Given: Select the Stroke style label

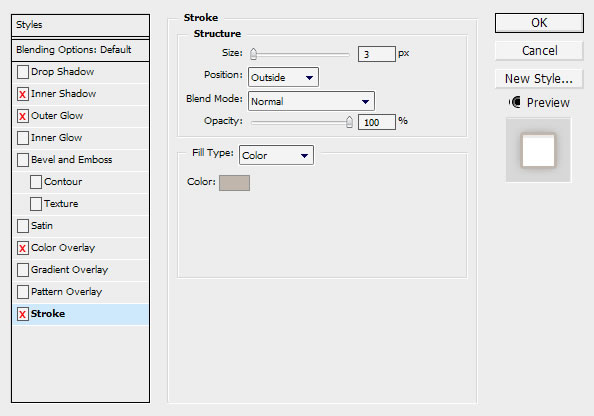Looking at the screenshot, I should click(48, 314).
